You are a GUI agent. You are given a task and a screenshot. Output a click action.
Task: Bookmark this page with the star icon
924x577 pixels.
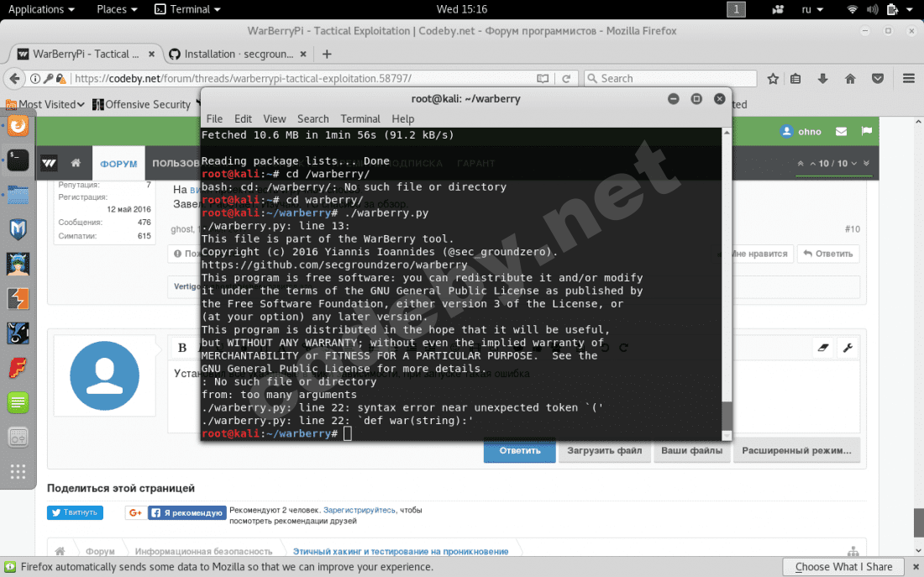773,78
